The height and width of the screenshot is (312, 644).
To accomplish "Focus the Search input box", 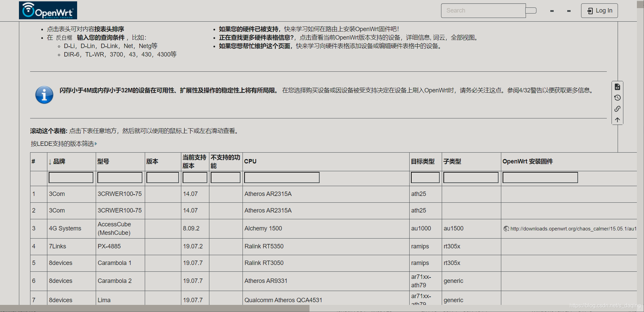I will 483,10.
